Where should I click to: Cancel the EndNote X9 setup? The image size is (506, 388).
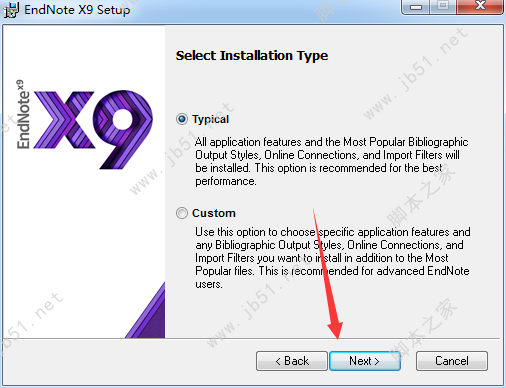[x=452, y=361]
